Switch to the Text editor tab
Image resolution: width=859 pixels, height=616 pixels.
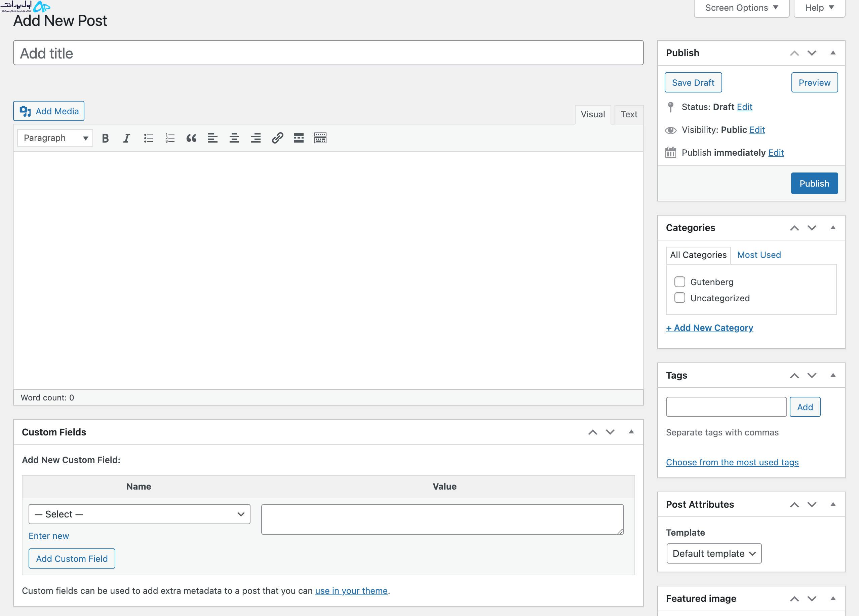tap(628, 114)
